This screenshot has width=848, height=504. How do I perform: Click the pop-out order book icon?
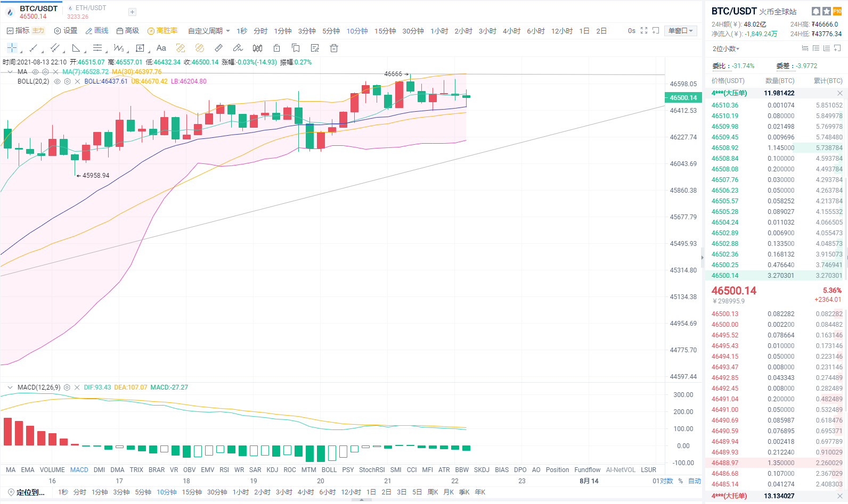(837, 48)
